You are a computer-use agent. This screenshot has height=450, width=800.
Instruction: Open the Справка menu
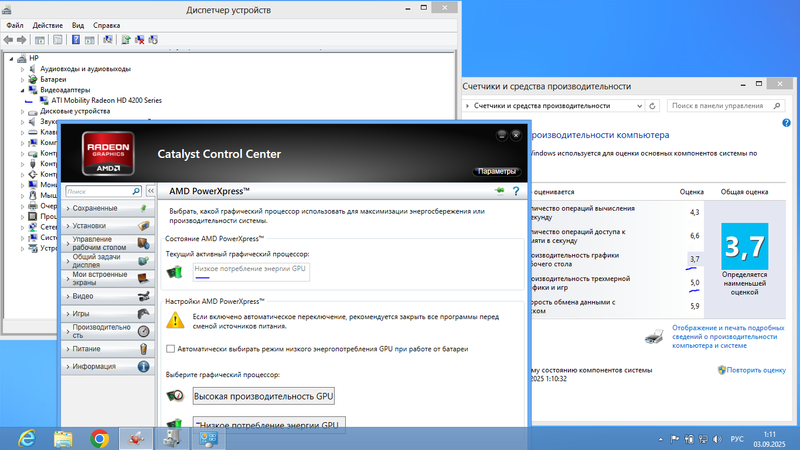coord(107,25)
